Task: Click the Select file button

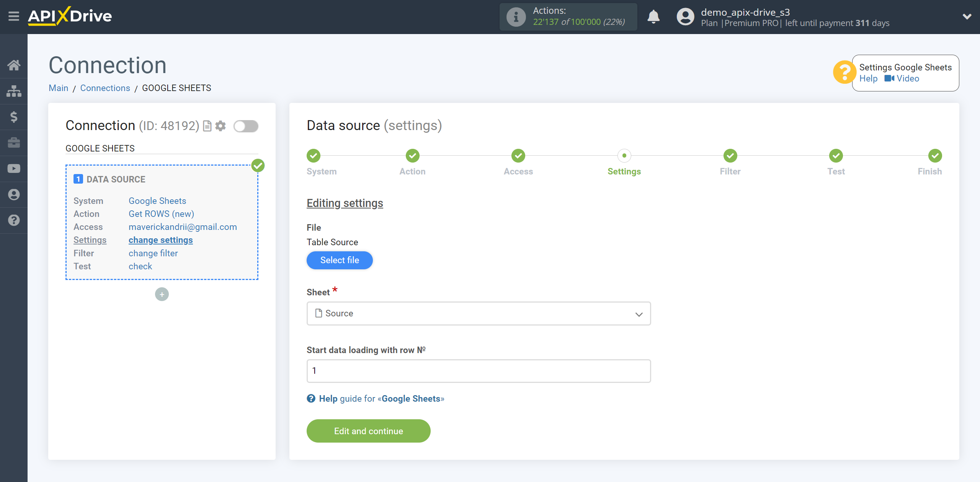Action: 340,261
